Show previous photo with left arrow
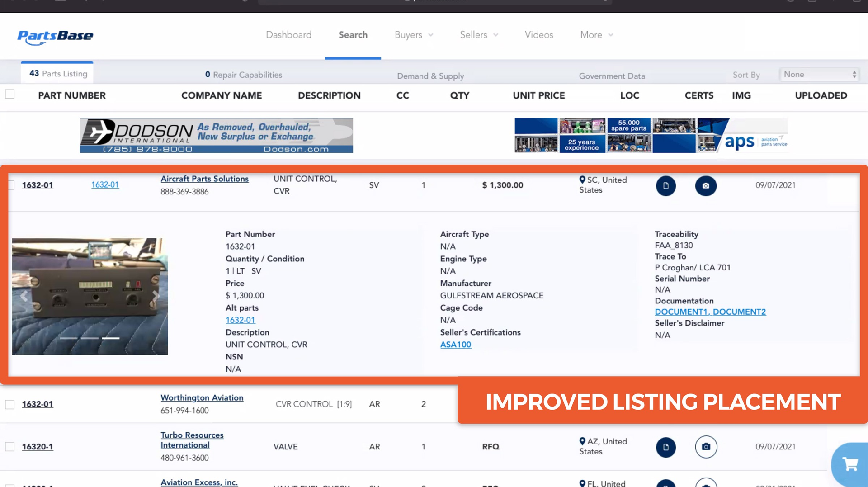The height and width of the screenshot is (487, 868). click(x=24, y=296)
